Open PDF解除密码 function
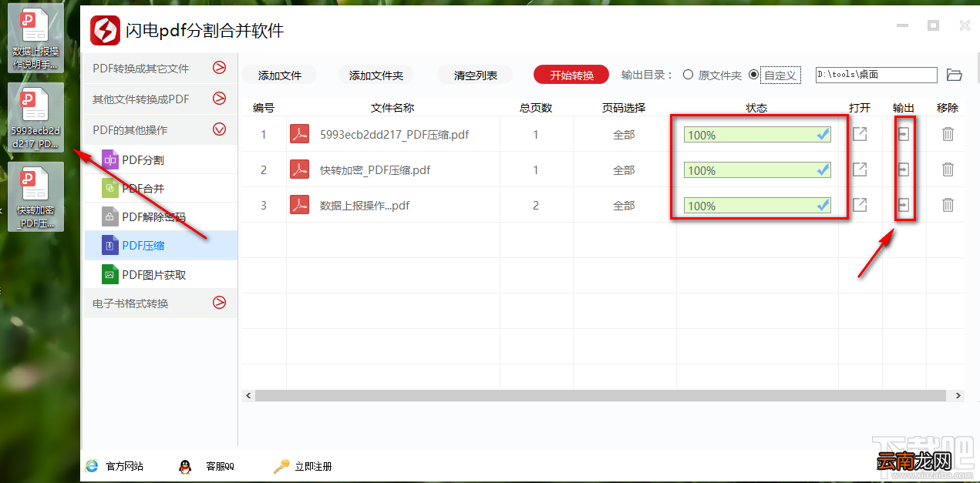The height and width of the screenshot is (483, 980). [x=160, y=217]
